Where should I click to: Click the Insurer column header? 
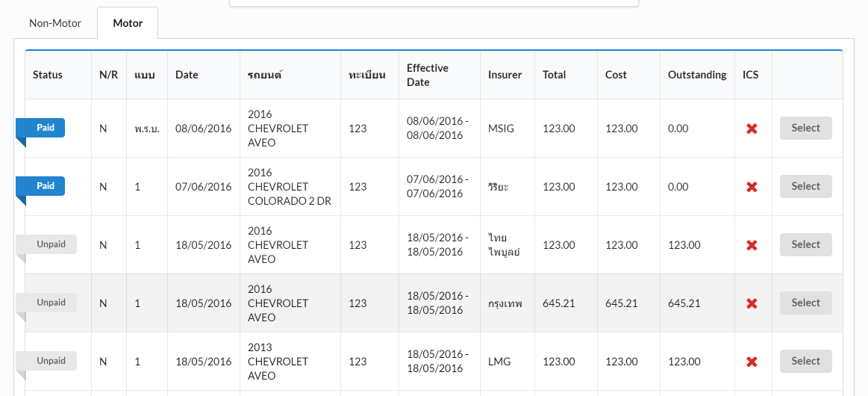click(505, 75)
